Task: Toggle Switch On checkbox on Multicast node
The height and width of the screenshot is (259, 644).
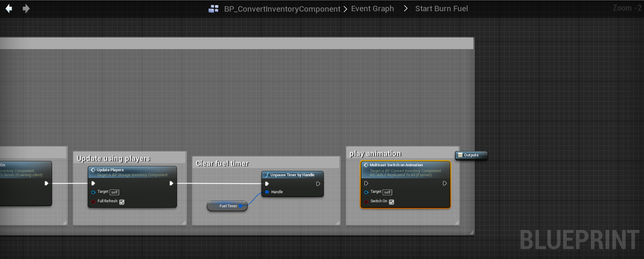Action: pos(391,201)
